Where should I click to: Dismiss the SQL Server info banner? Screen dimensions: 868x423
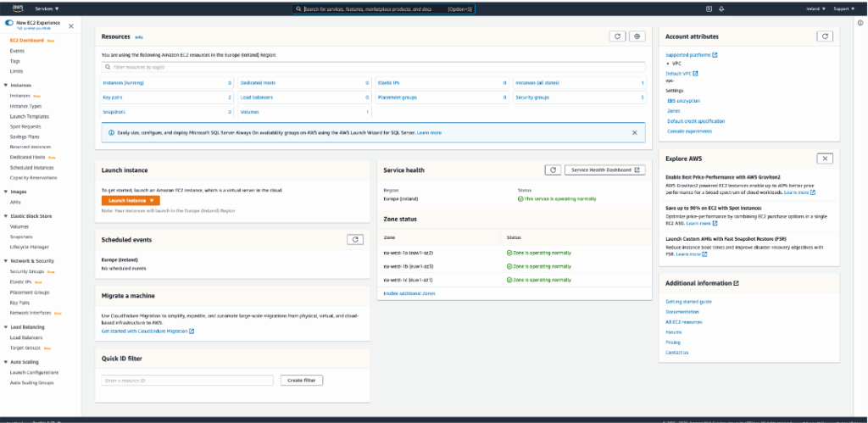[634, 133]
